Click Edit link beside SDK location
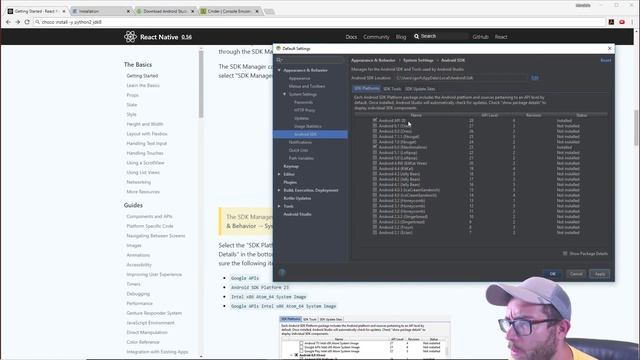This screenshot has width=640, height=360. pyautogui.click(x=535, y=78)
